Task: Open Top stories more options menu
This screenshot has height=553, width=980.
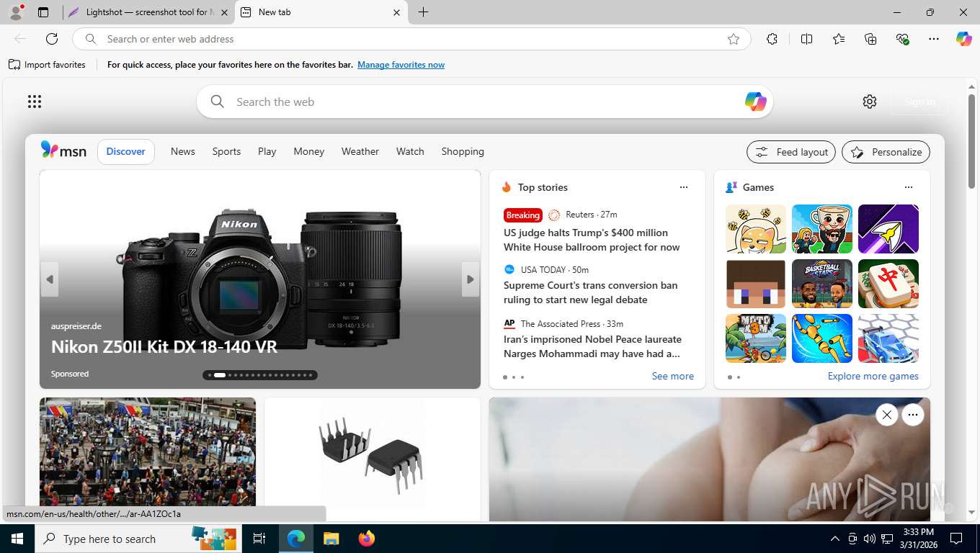Action: 684,187
